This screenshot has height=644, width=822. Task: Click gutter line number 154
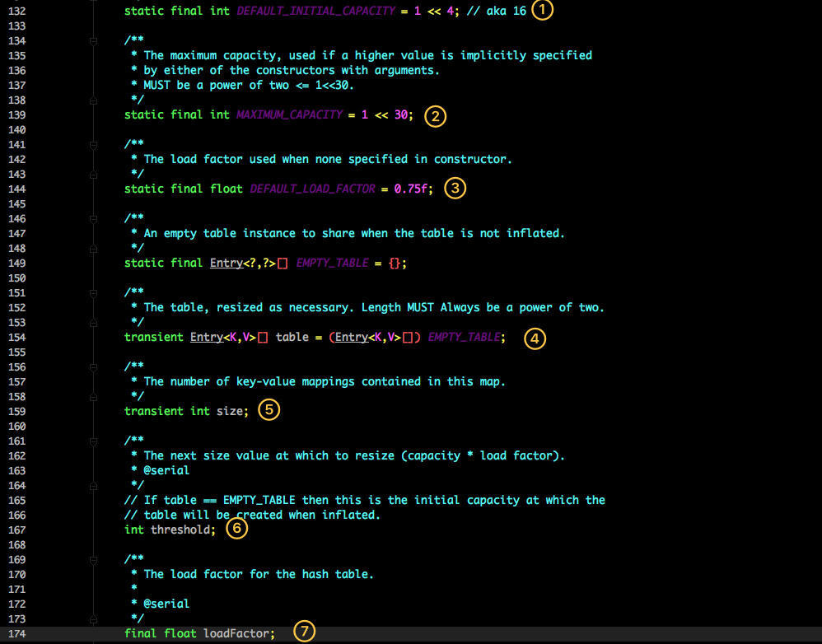[16, 337]
